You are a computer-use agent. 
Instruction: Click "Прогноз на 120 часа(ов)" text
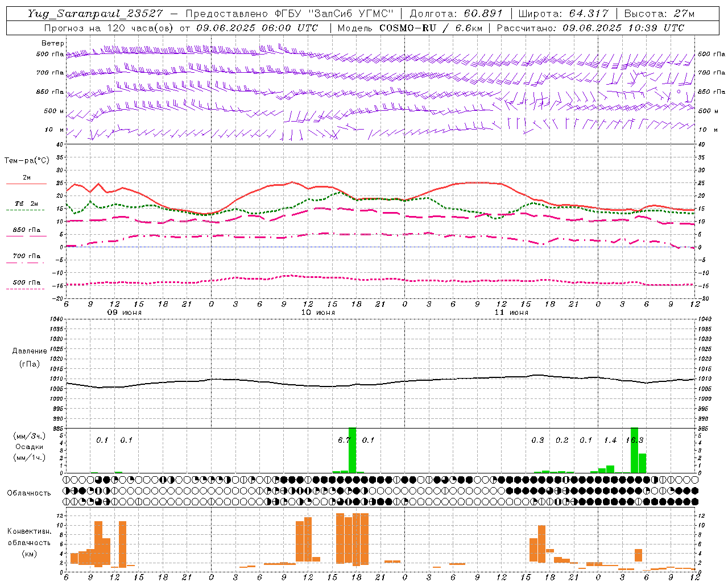110,28
